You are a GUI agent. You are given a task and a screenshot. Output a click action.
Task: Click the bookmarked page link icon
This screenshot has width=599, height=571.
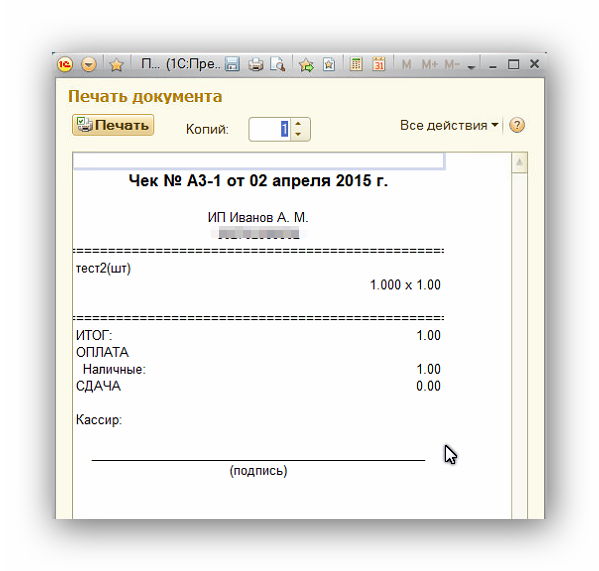(329, 64)
